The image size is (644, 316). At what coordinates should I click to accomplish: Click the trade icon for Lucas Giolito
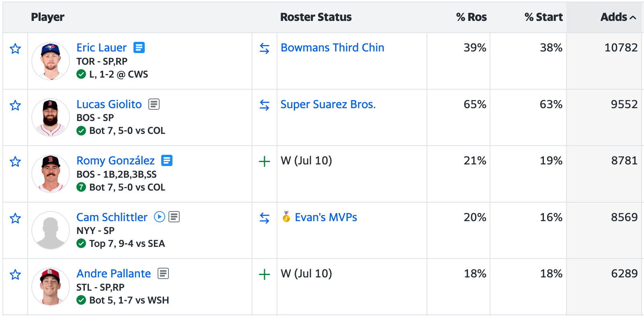[x=265, y=105]
